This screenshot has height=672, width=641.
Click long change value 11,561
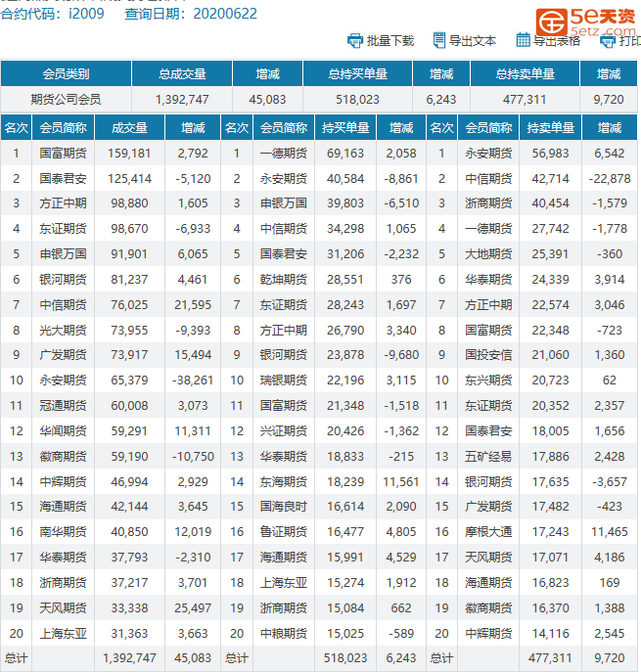[x=401, y=481]
